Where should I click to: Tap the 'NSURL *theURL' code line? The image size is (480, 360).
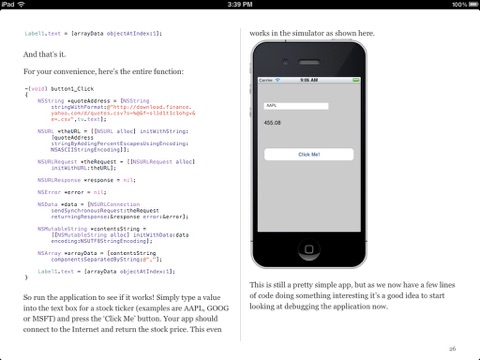click(x=113, y=131)
